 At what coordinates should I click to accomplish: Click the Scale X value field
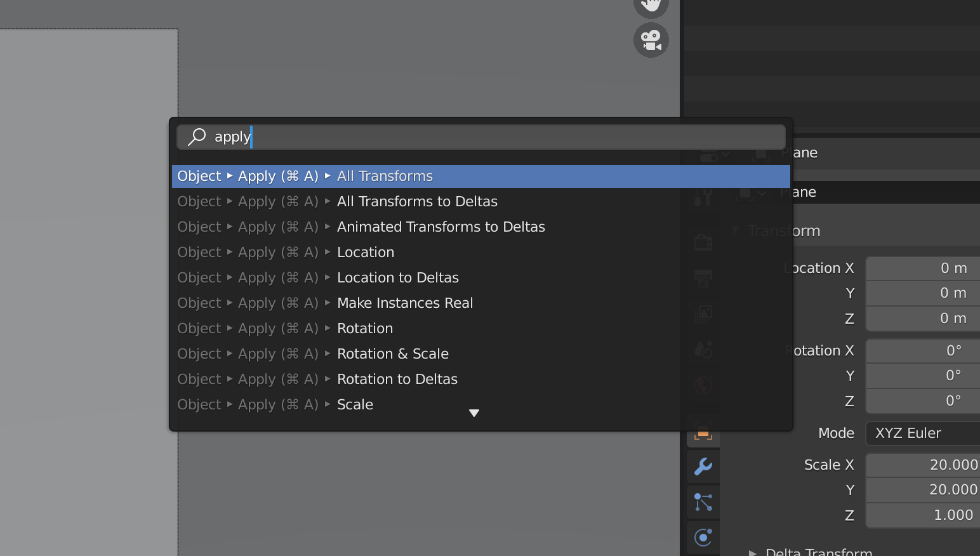tap(923, 465)
